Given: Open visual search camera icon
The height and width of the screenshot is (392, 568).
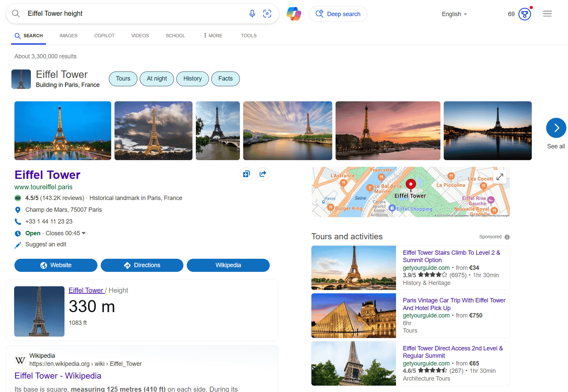Looking at the screenshot, I should click(x=267, y=13).
